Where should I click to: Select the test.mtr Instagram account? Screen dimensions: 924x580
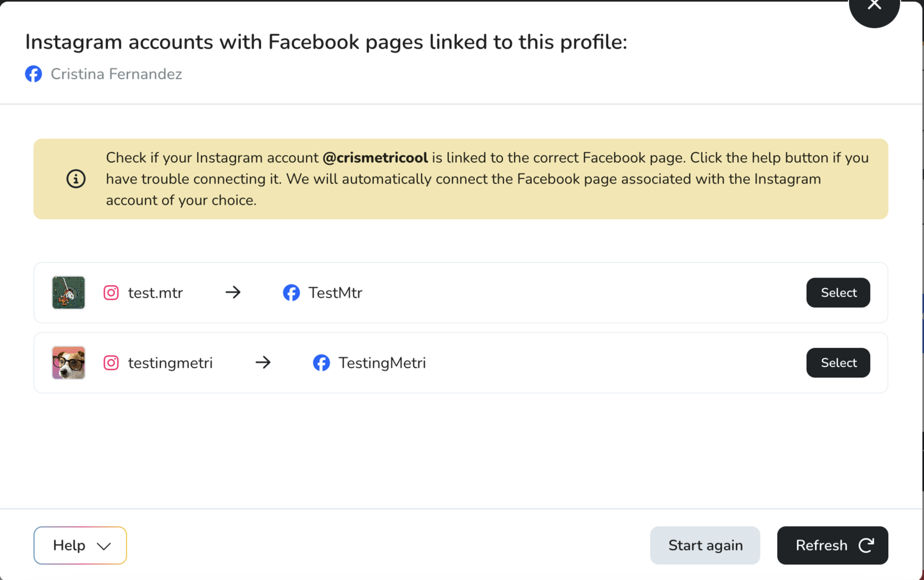tap(838, 293)
